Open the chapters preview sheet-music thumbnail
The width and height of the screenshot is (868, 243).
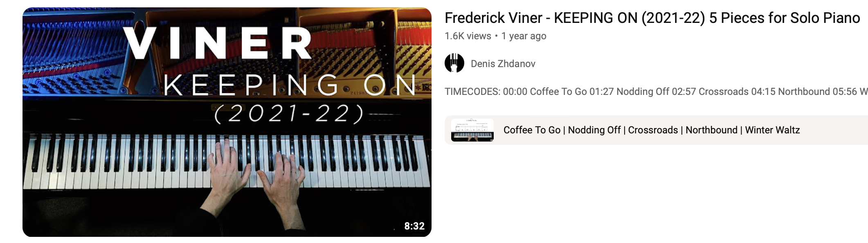tap(472, 130)
